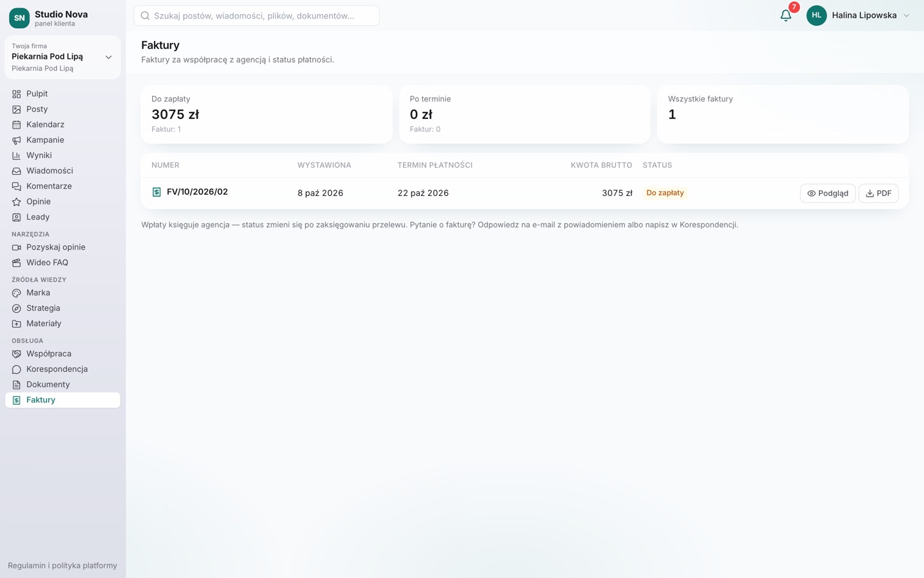Open the Współpraca handshake icon

click(17, 354)
